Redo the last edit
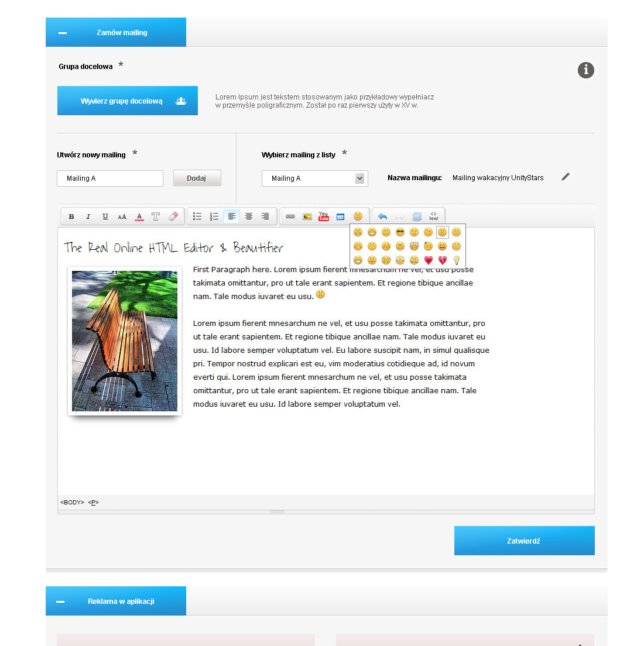Image resolution: width=644 pixels, height=646 pixels. coord(399,217)
